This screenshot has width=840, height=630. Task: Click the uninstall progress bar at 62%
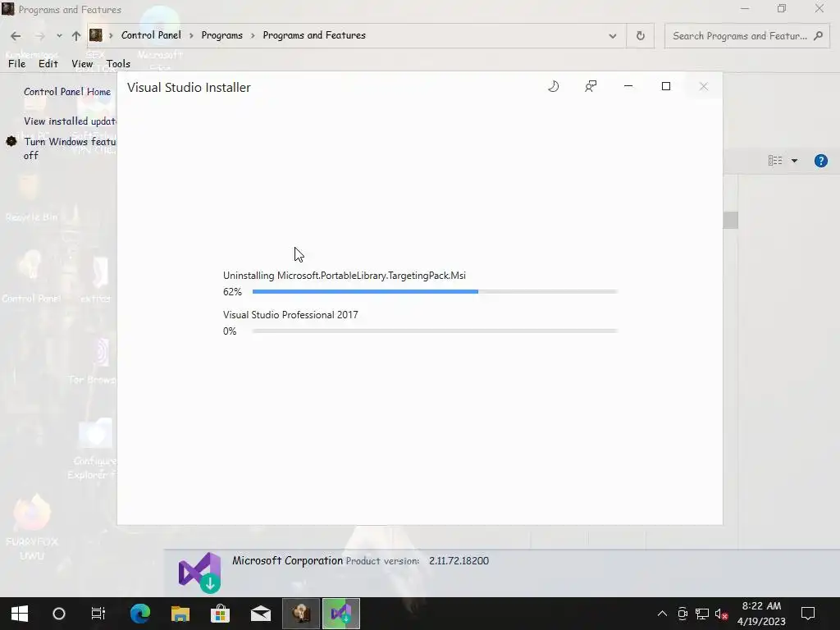click(435, 291)
